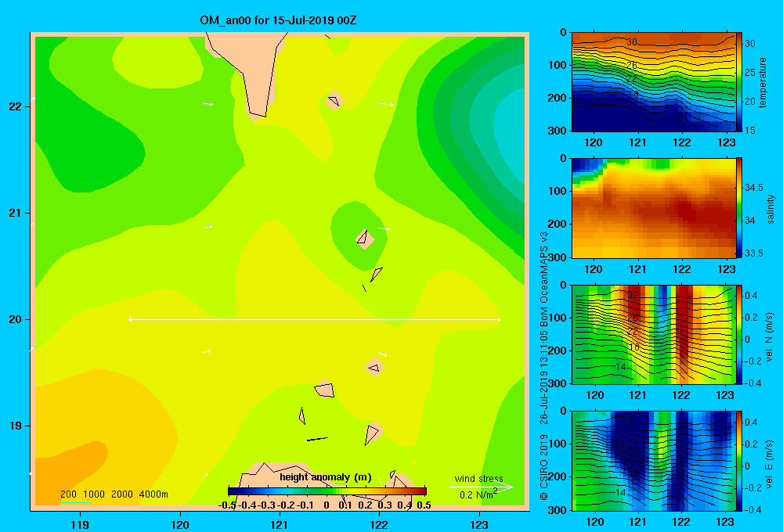
Task: Click latitude 21 tick label on main map axis
Action: [x=16, y=213]
